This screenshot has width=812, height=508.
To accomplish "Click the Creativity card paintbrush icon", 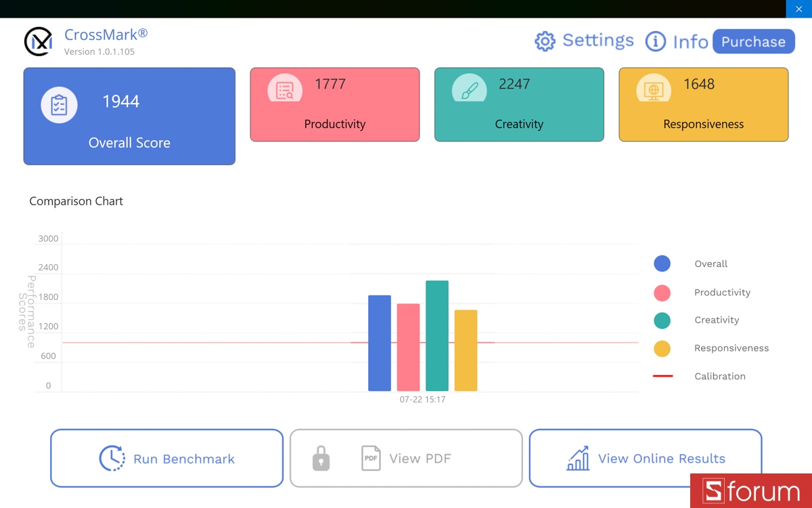I will [x=470, y=89].
